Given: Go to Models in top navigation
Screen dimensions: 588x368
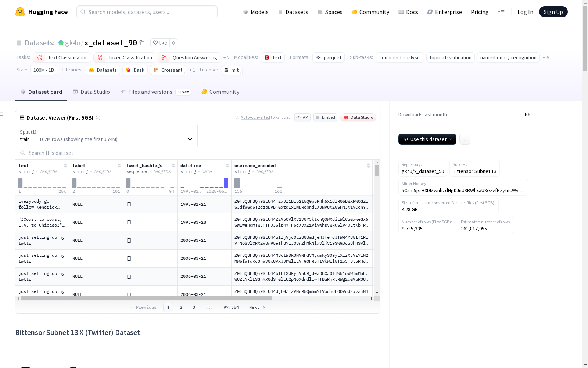Looking at the screenshot, I should click(x=256, y=12).
